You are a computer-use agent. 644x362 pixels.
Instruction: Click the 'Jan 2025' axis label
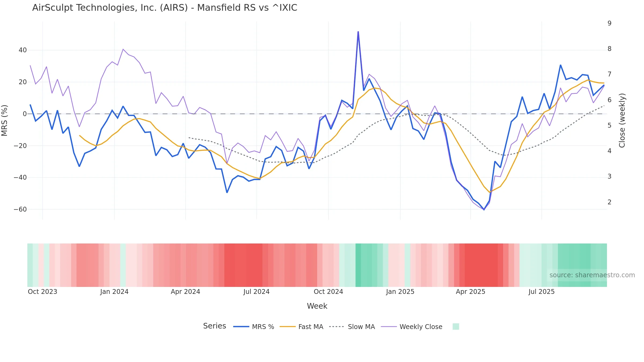click(400, 291)
